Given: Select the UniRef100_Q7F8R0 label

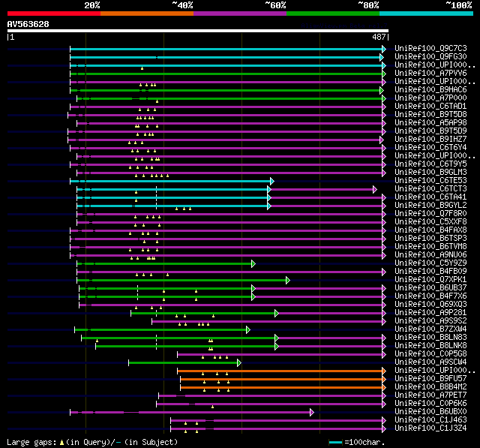Looking at the screenshot, I should click(x=430, y=214).
